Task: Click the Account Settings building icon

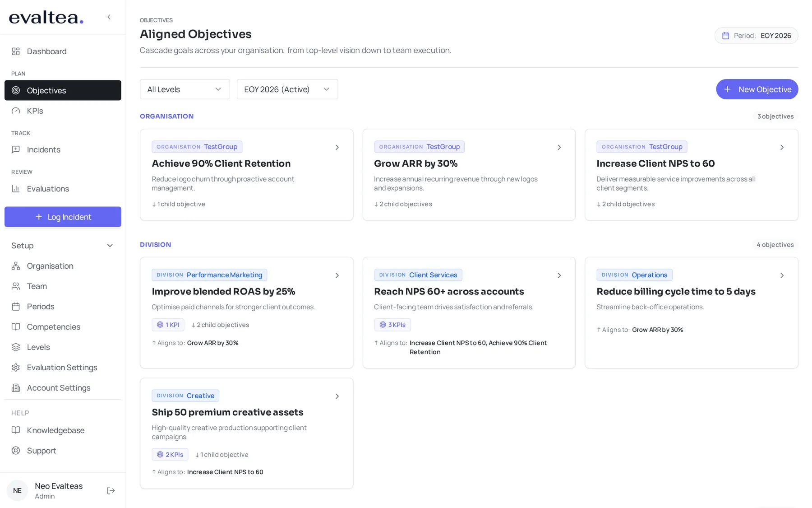Action: point(16,388)
